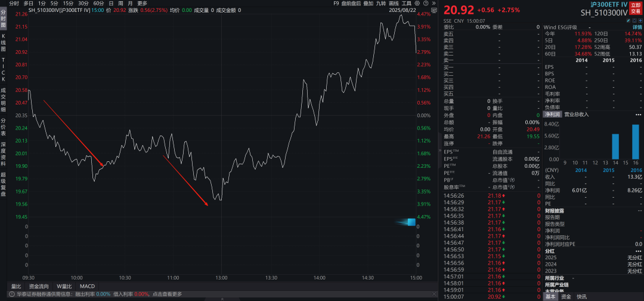
Task: Open the 分红 section three-dot menu
Action: 639,251
